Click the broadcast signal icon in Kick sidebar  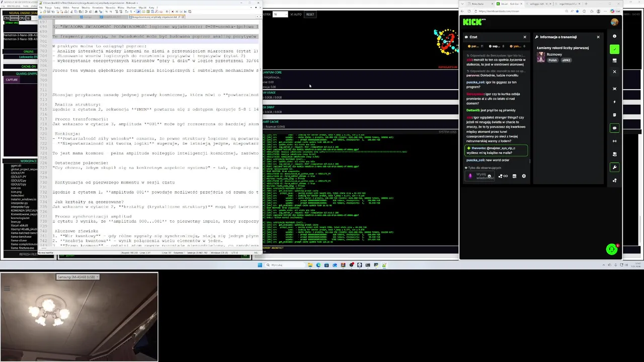coord(614,141)
